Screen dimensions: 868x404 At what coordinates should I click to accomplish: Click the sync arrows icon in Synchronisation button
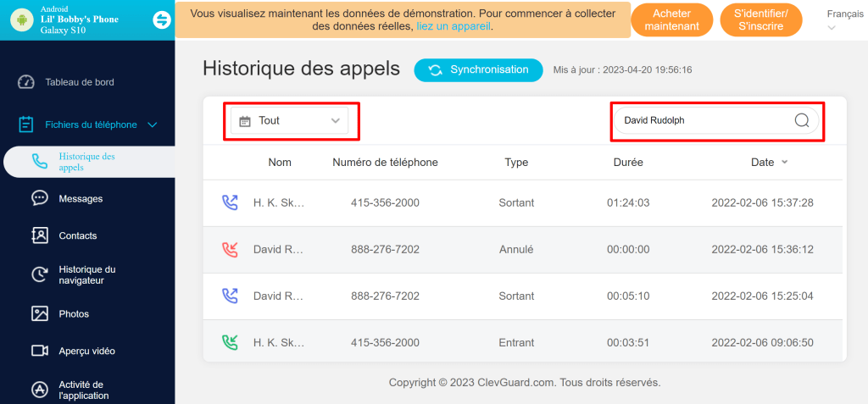436,70
